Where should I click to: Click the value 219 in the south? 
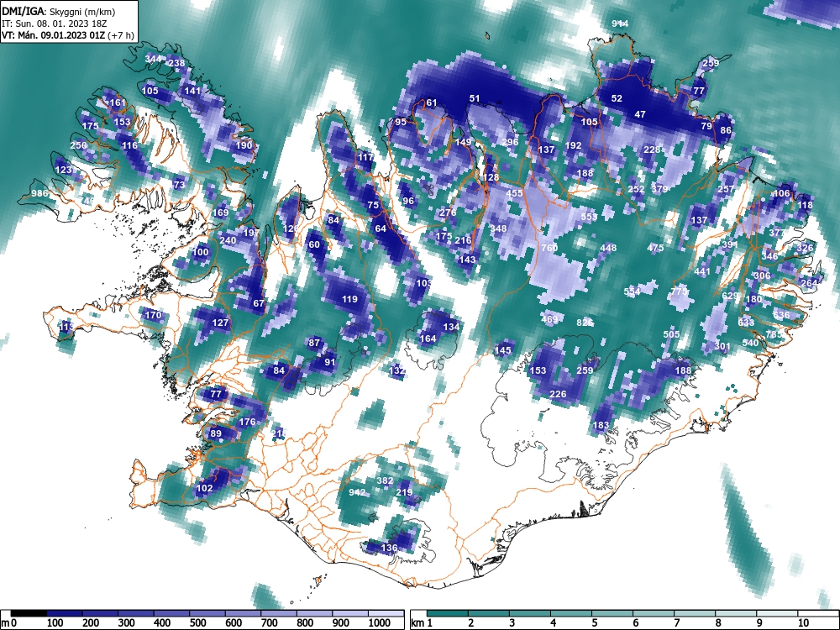(405, 492)
